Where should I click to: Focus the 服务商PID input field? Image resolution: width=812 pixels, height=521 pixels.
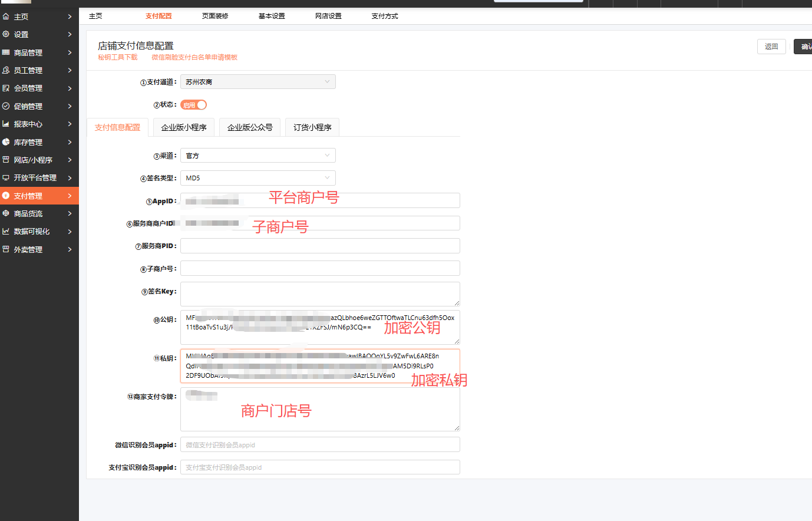click(x=320, y=246)
